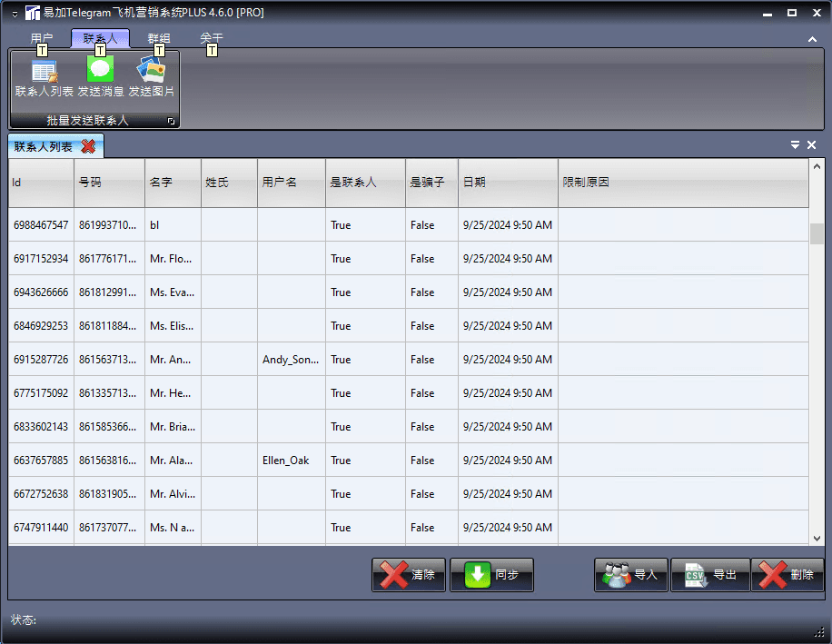832x644 pixels.
Task: Switch to the 用户 ribbon tab
Action: click(x=42, y=38)
